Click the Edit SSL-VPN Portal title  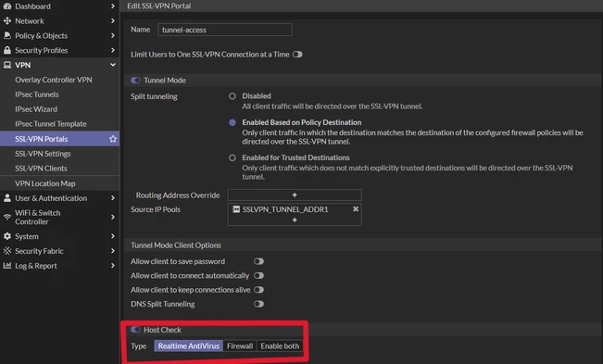(158, 6)
